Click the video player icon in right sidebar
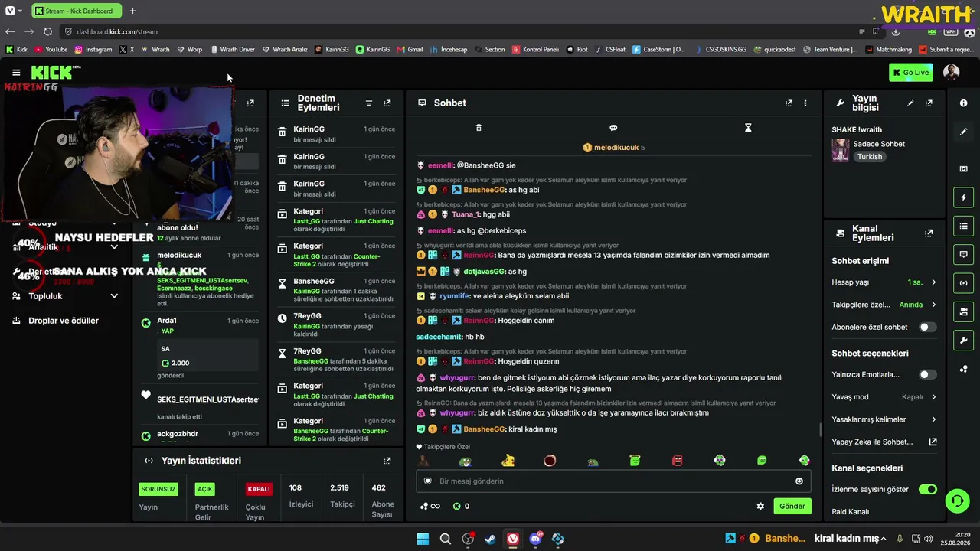Image resolution: width=980 pixels, height=551 pixels. pos(963,169)
